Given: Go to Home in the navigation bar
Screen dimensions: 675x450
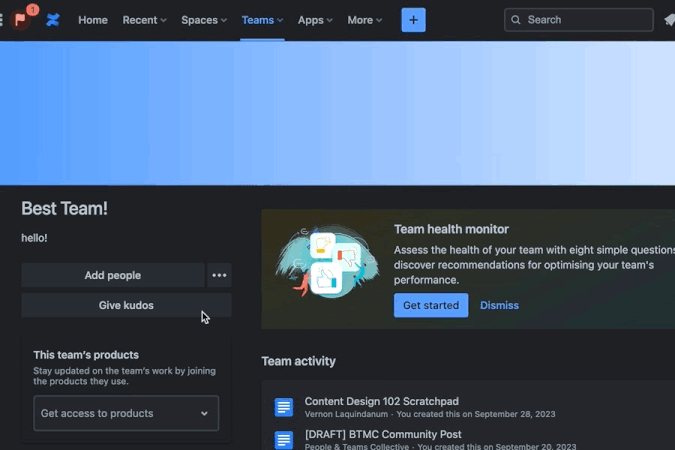Looking at the screenshot, I should (x=93, y=20).
